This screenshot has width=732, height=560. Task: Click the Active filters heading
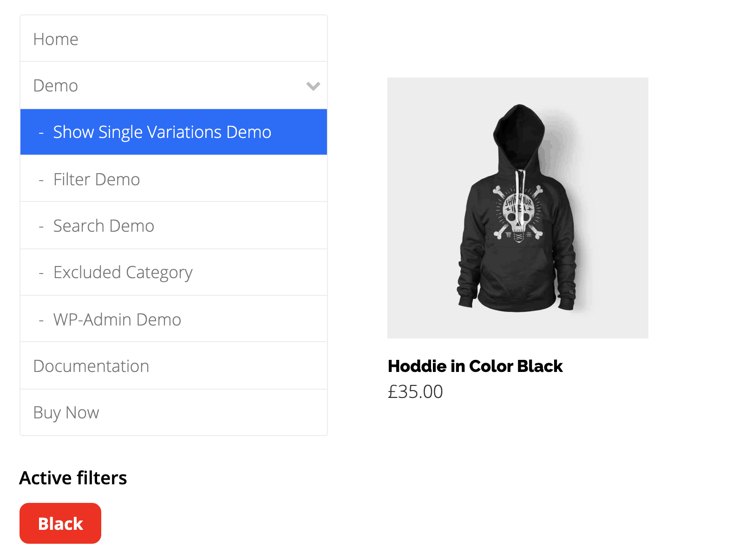coord(73,477)
